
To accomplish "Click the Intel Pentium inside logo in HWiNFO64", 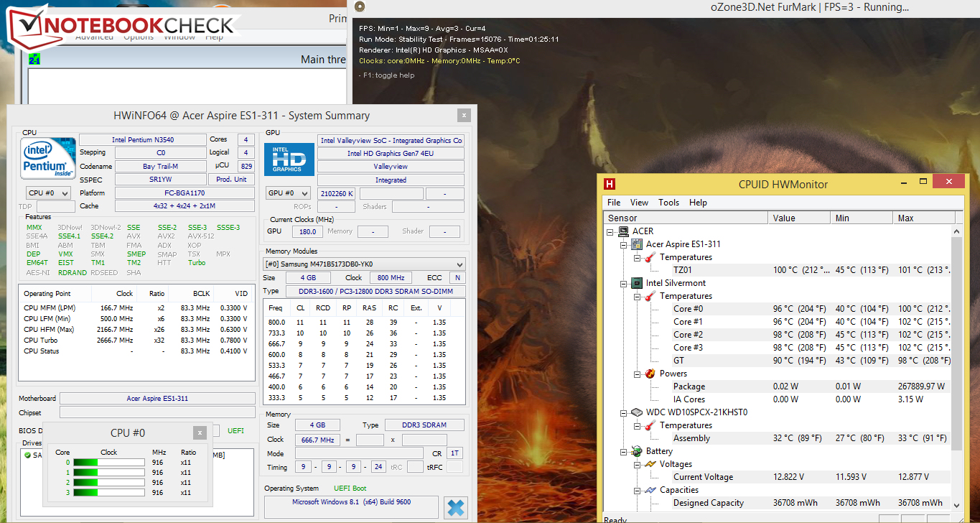I will [x=47, y=158].
